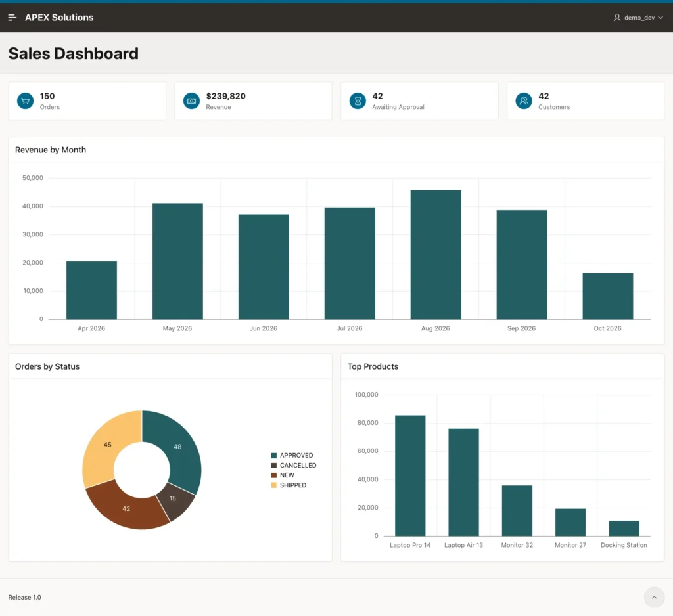Select the Jun 2026 revenue bar

(264, 267)
